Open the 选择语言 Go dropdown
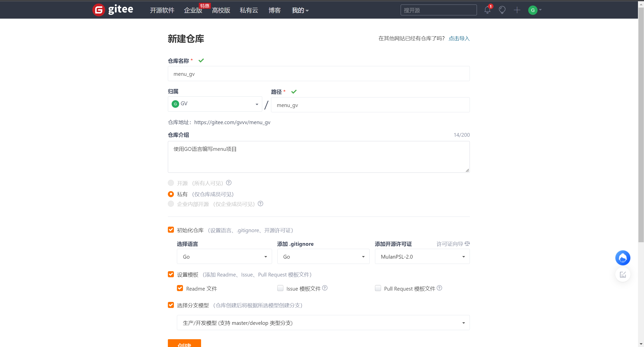Viewport: 644px width, 347px height. point(224,257)
